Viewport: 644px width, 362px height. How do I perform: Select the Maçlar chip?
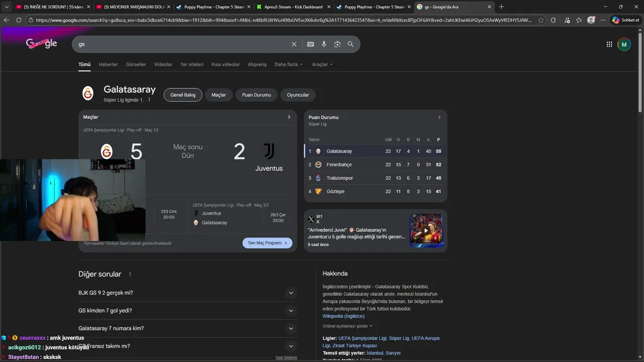tap(218, 95)
